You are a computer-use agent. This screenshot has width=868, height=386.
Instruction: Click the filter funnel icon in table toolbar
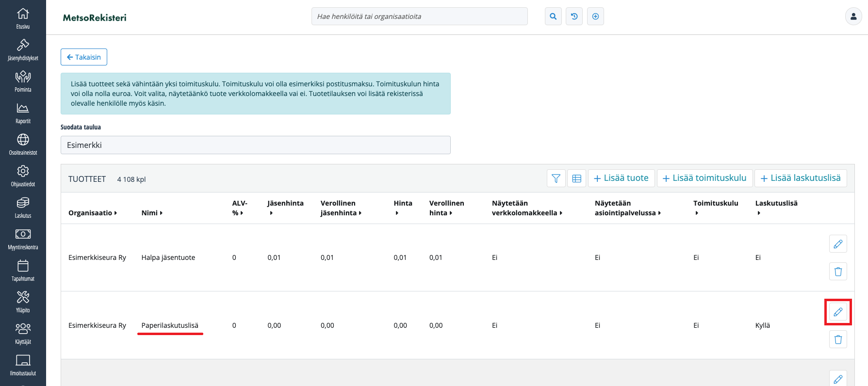click(x=556, y=178)
